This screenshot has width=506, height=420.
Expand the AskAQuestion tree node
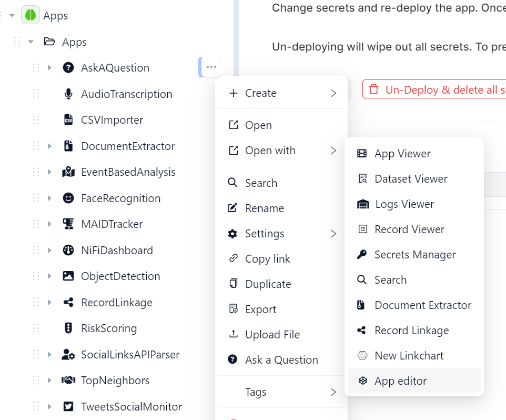(x=49, y=68)
